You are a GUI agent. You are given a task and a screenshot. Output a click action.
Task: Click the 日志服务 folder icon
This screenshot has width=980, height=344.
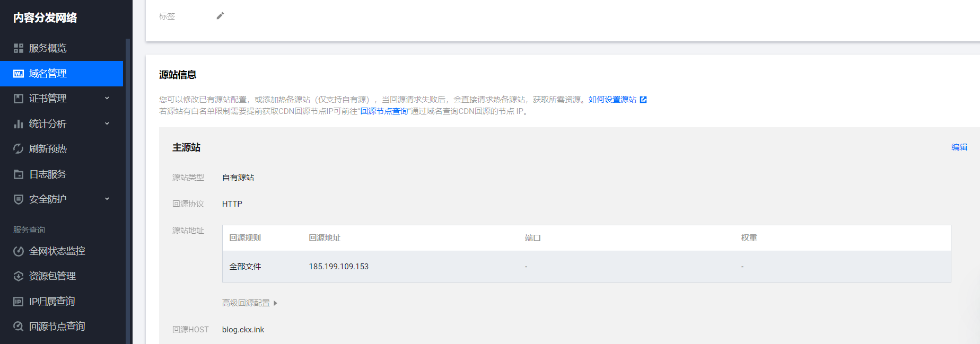click(x=19, y=174)
